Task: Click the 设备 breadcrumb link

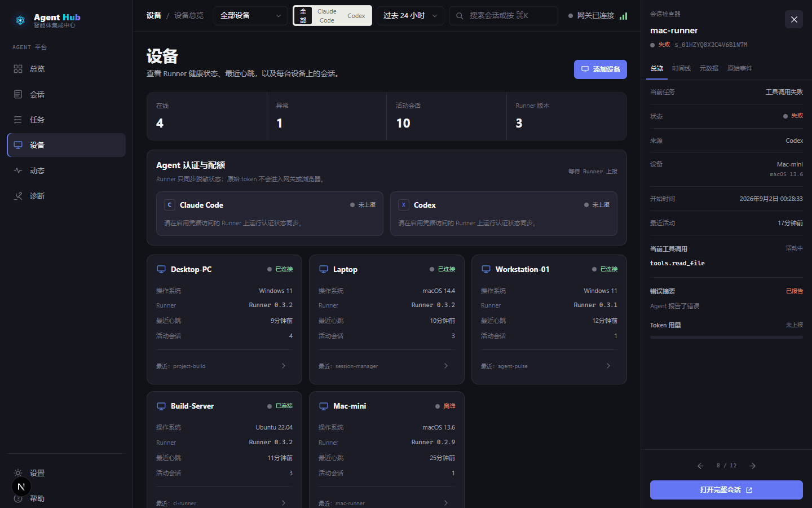Action: point(154,16)
